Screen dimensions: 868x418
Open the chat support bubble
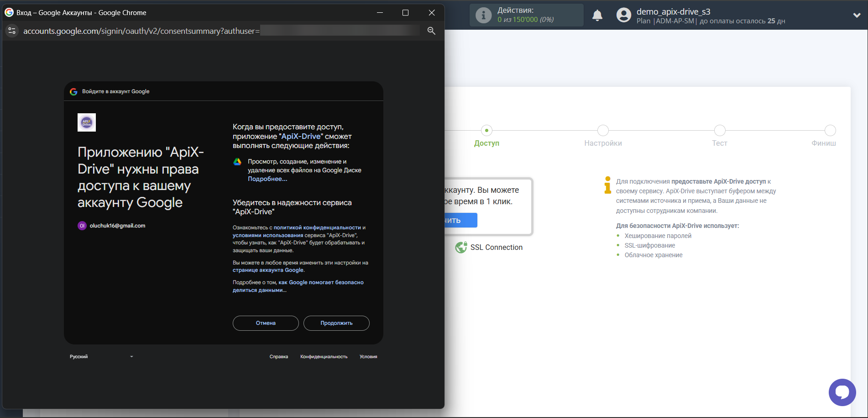(842, 392)
